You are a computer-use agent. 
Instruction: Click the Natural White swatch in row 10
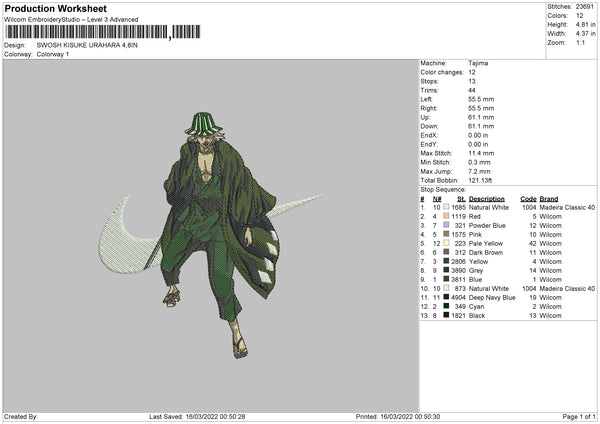pos(446,288)
